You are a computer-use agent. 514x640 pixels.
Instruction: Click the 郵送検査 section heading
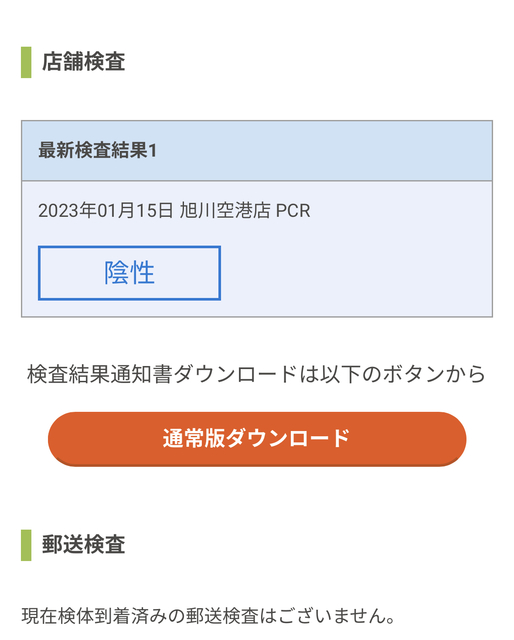coord(84,544)
